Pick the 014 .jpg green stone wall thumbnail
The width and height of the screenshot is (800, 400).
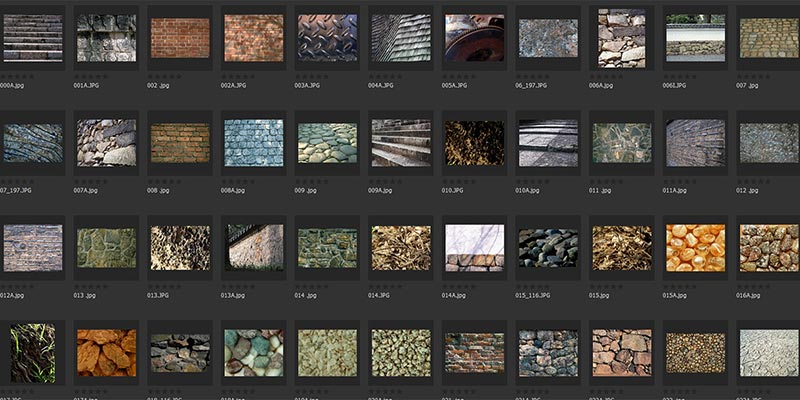tap(328, 248)
